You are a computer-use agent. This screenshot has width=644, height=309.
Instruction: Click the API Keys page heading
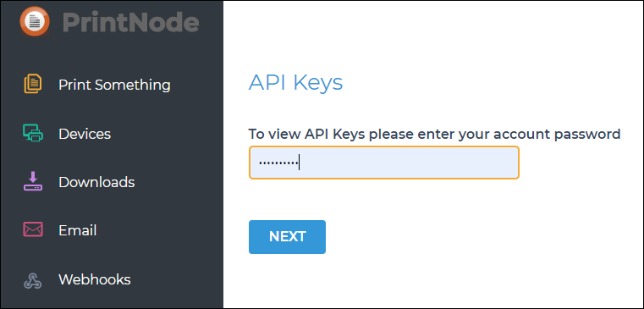(x=295, y=83)
